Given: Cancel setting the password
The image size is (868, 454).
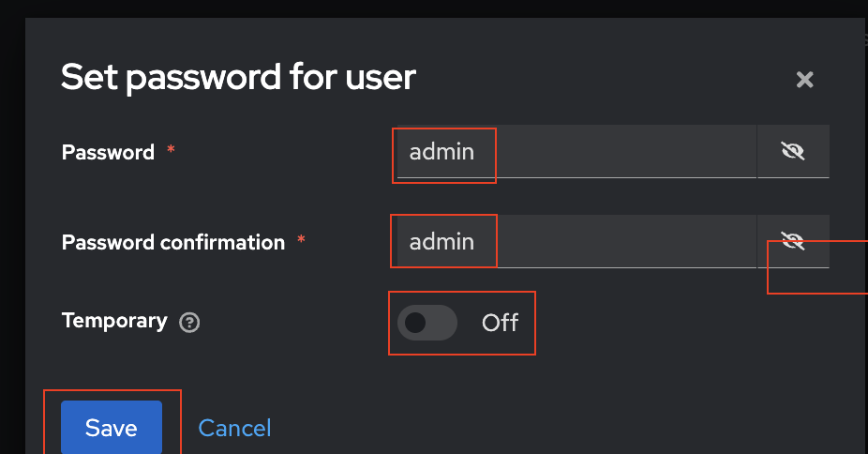Looking at the screenshot, I should coord(234,428).
